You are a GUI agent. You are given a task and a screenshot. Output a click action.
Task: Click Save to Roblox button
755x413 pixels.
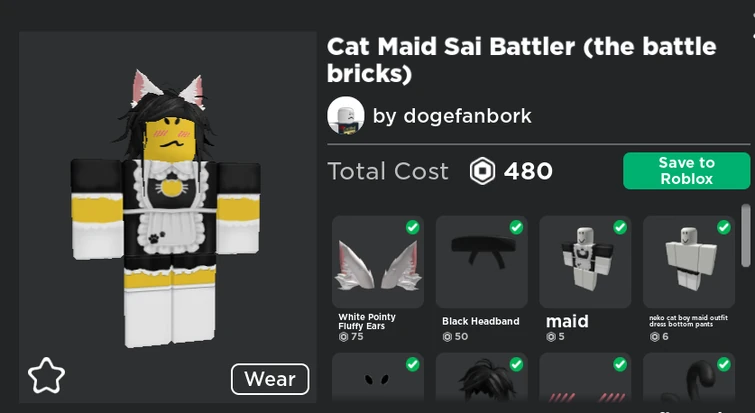pos(686,171)
